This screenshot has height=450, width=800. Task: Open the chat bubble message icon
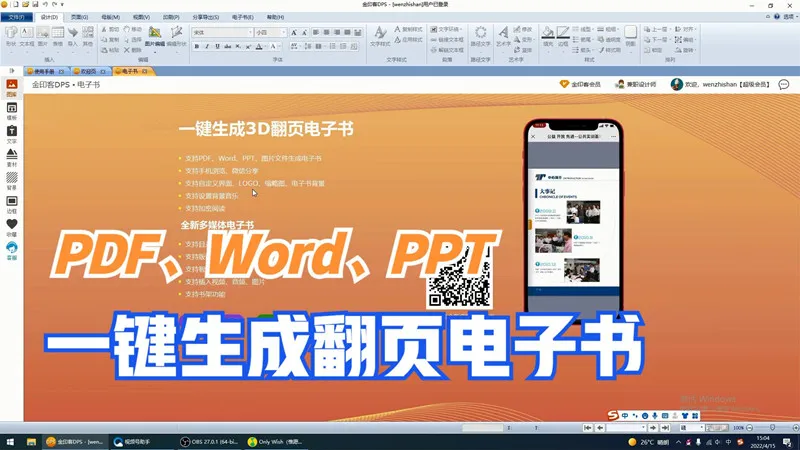click(x=784, y=84)
